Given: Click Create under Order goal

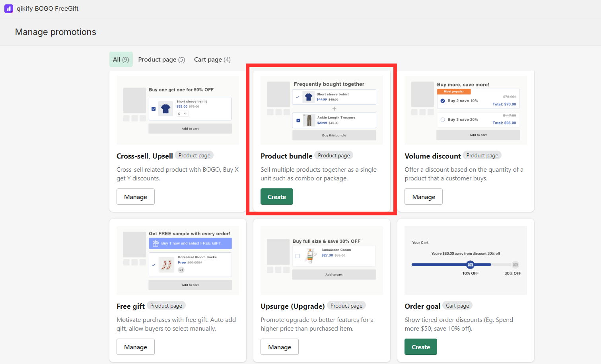Looking at the screenshot, I should coord(421,347).
